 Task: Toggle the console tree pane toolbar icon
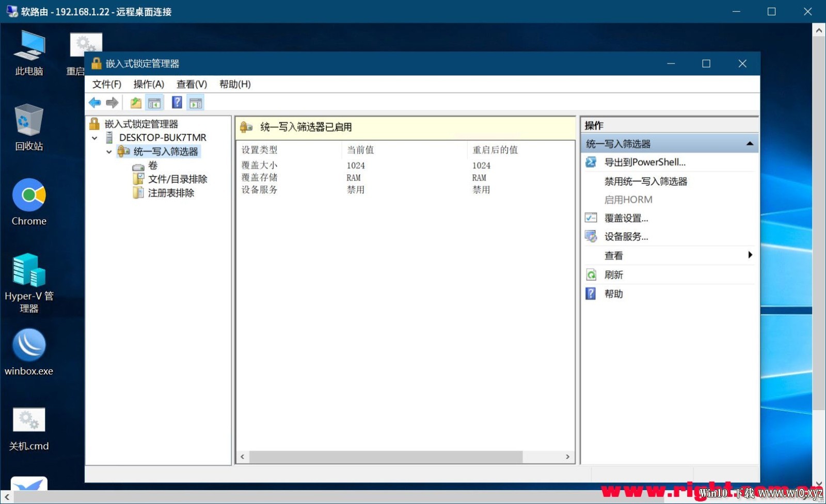pos(154,103)
